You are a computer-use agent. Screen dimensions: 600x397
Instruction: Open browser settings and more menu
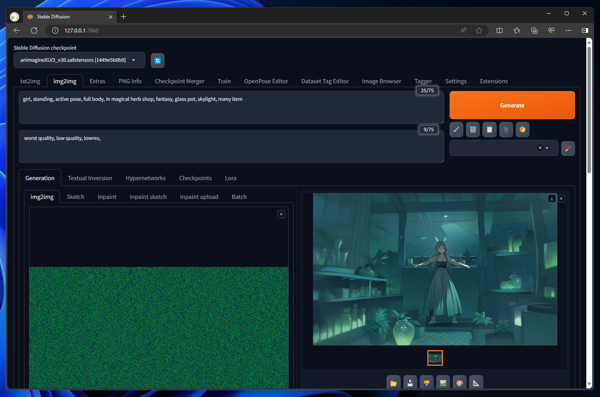click(569, 31)
